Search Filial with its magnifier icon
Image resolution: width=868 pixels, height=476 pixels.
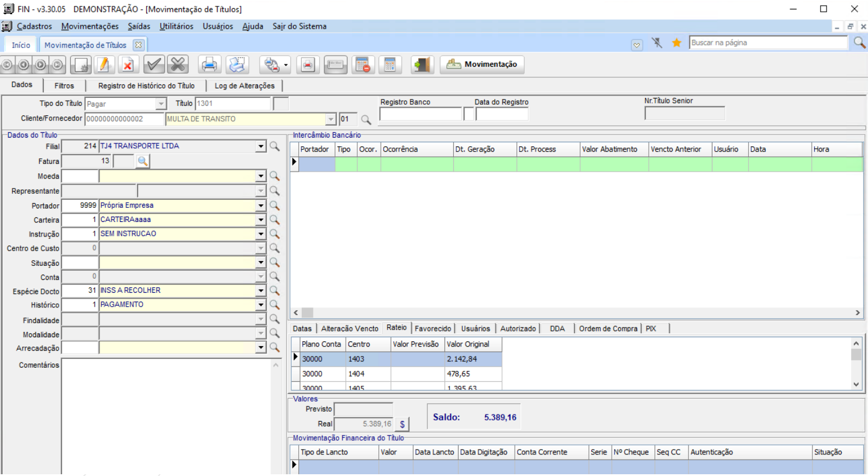[274, 146]
